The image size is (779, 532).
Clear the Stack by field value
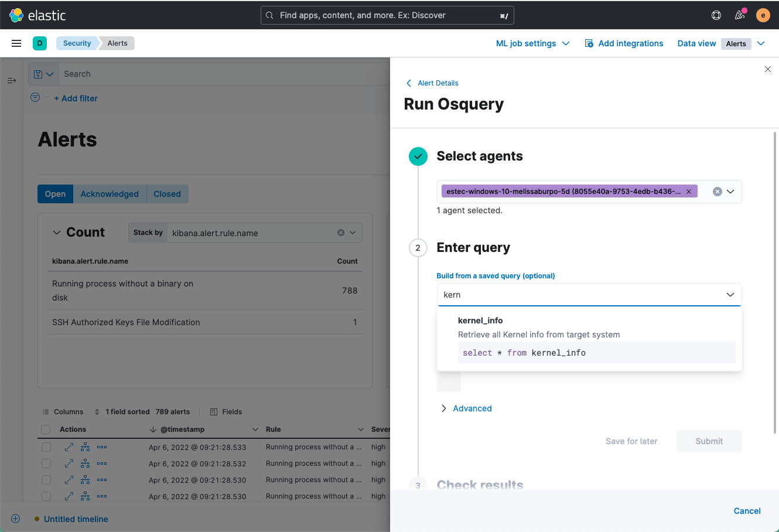pyautogui.click(x=341, y=233)
